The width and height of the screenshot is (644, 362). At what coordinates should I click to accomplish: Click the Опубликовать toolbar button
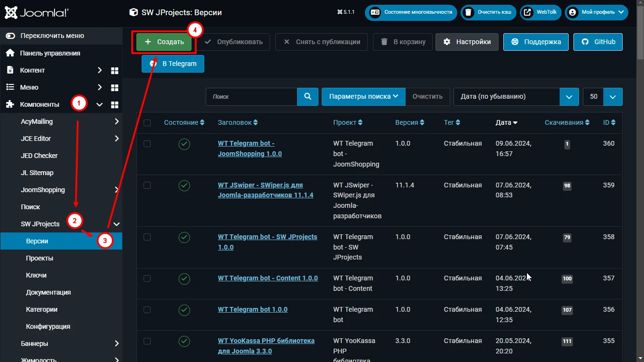[233, 42]
